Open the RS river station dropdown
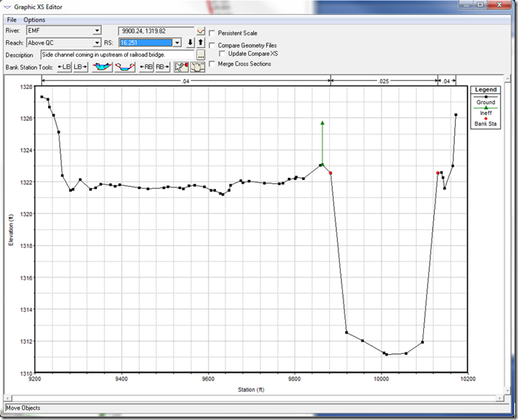This screenshot has width=518, height=420. tap(177, 43)
